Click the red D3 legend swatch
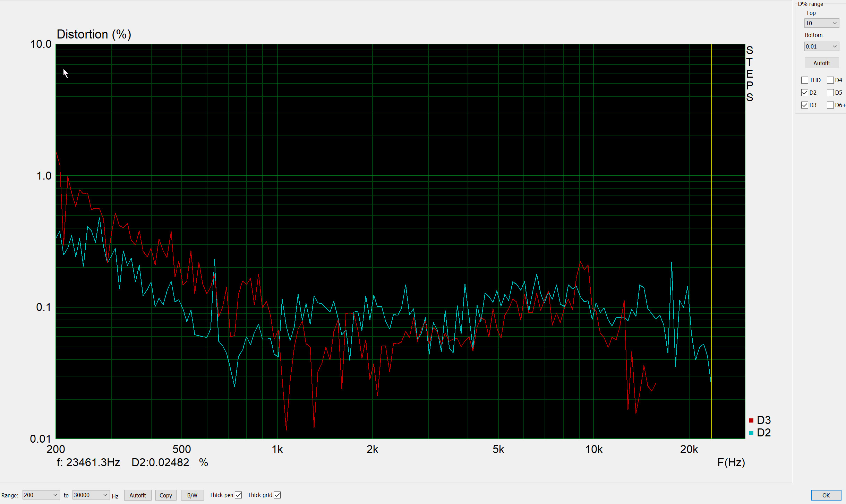Viewport: 846px width, 504px height. 751,420
